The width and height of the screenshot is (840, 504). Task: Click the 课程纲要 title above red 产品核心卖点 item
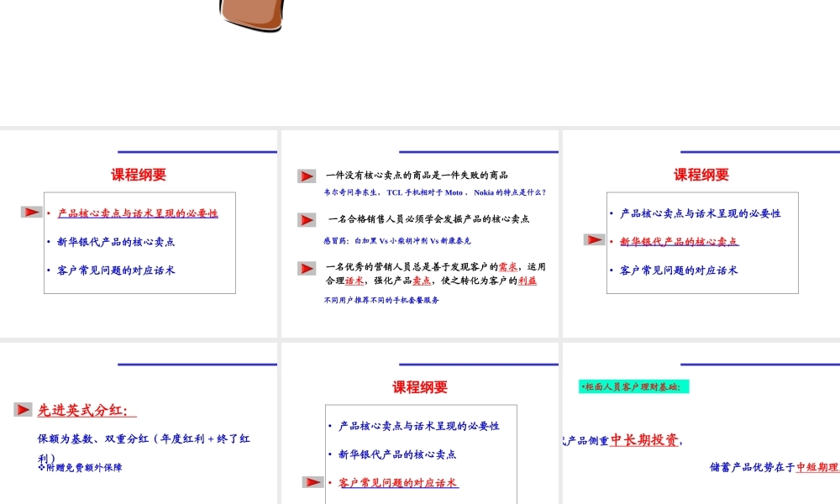click(139, 175)
